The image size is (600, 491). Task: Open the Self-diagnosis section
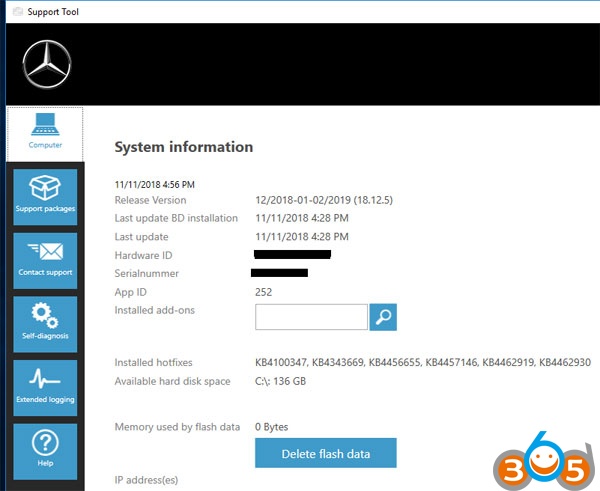(45, 324)
